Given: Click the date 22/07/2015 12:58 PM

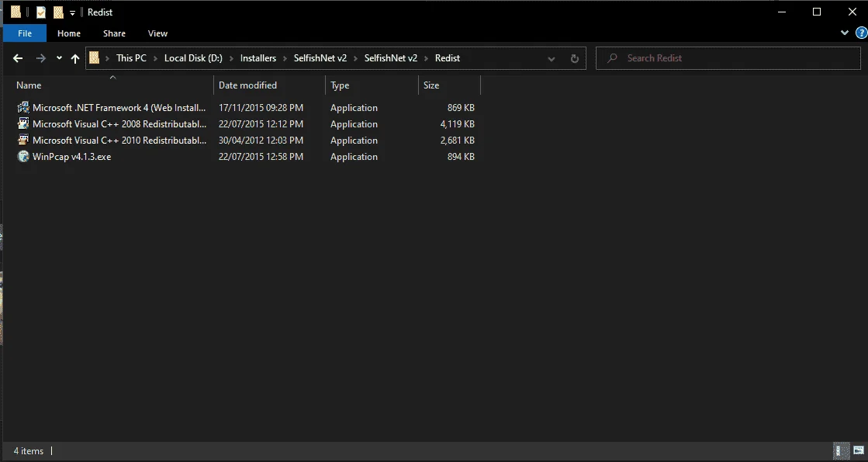Looking at the screenshot, I should tap(261, 157).
